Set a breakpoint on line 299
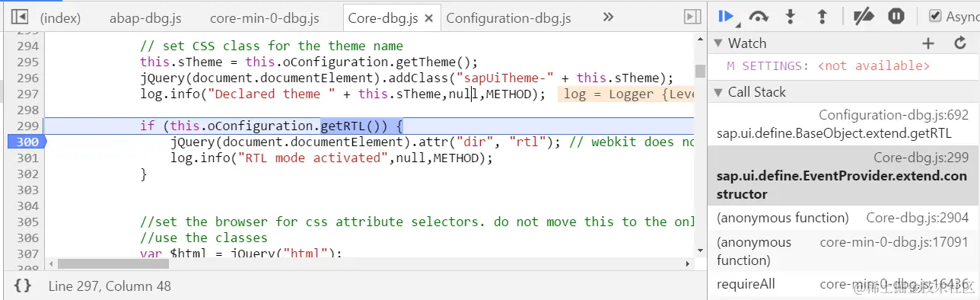 (x=27, y=126)
